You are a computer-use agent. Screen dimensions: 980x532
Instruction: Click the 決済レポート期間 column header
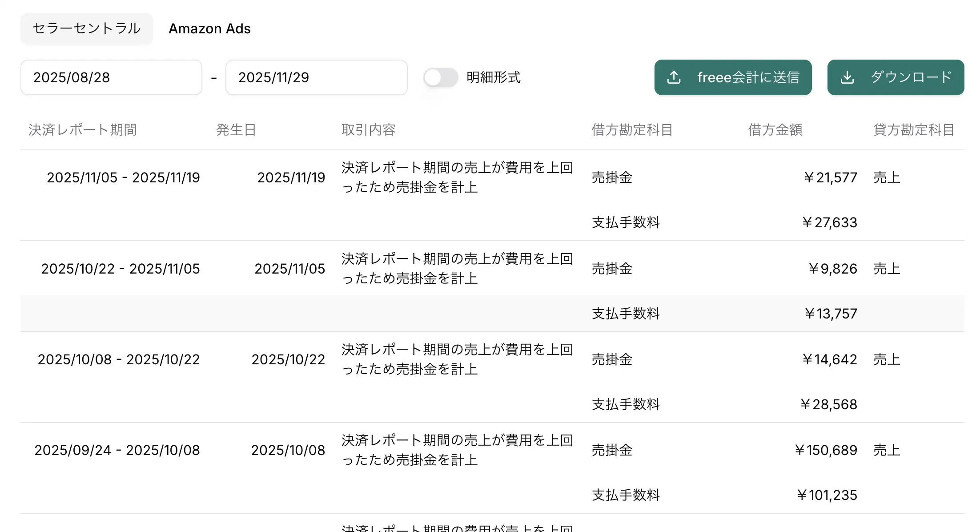click(83, 129)
